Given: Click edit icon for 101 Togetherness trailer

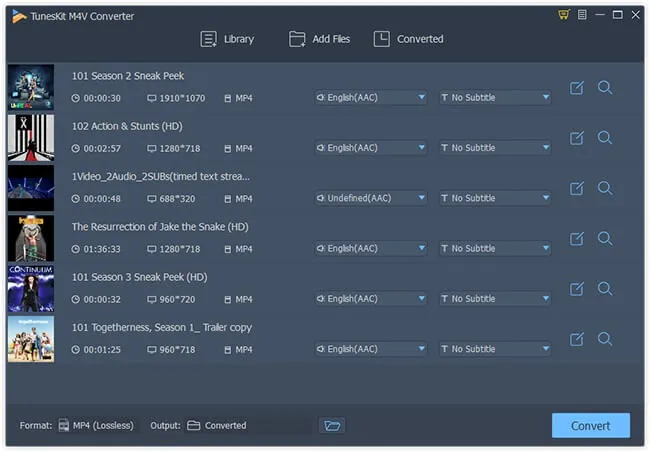Looking at the screenshot, I should tap(576, 340).
